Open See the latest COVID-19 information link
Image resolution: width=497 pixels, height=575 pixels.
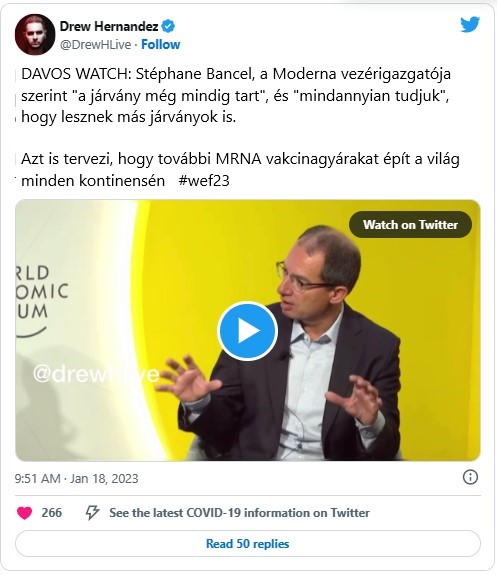[239, 513]
